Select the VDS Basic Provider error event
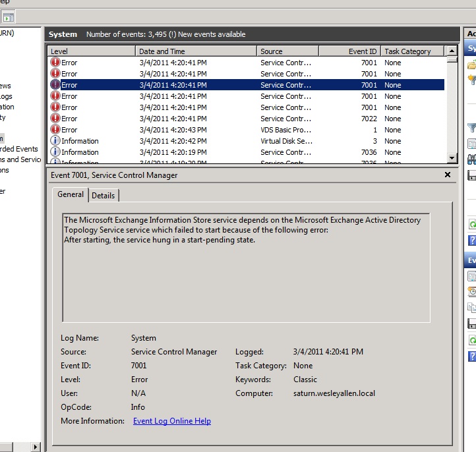476x452 pixels. tap(246, 130)
